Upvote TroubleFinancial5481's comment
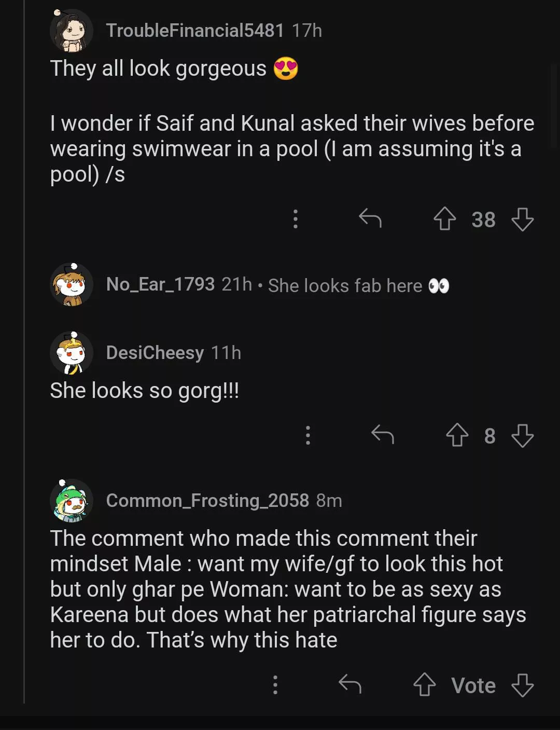 (444, 219)
